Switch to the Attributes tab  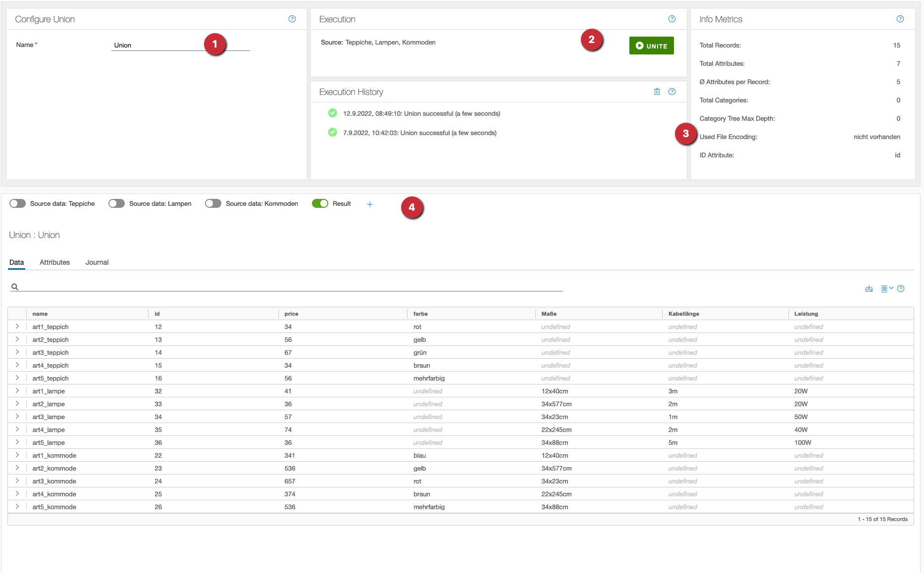click(x=54, y=262)
